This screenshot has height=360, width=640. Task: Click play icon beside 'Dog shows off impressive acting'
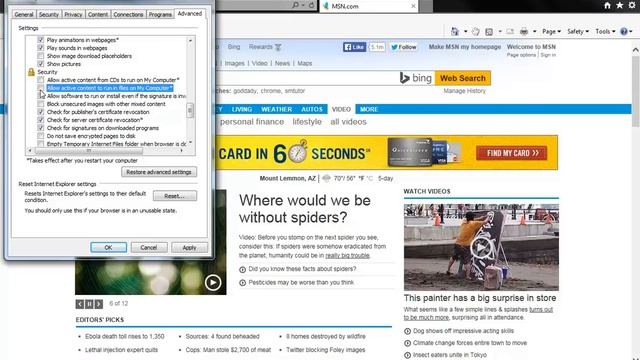[x=407, y=331]
